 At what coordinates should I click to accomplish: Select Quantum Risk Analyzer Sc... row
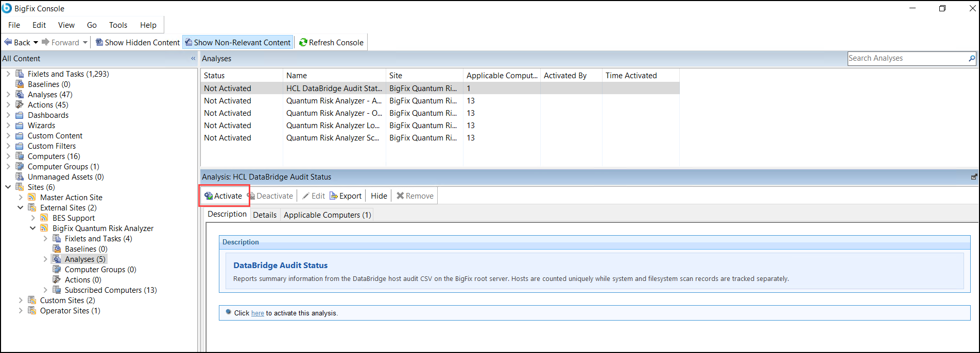coord(440,137)
